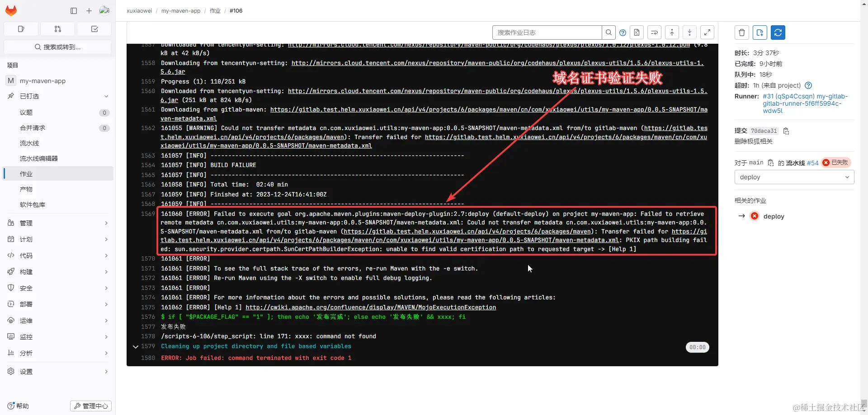868x415 pixels.
Task: Erase the job log with trash icon
Action: point(742,32)
